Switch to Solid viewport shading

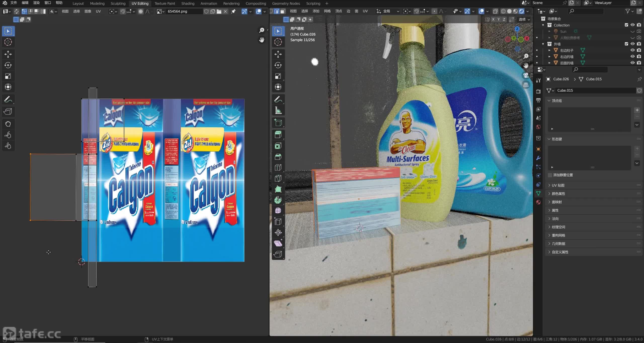coord(509,11)
